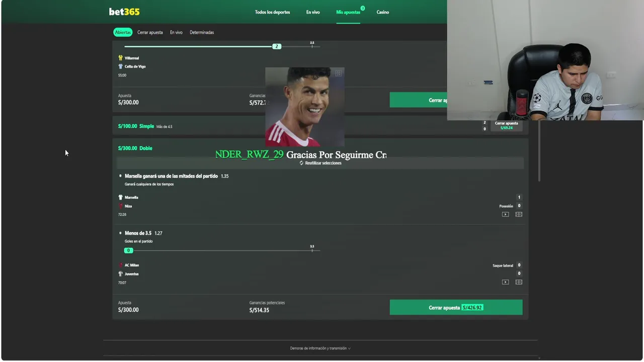Select the Abiertas tab
The width and height of the screenshot is (644, 362).
coord(123,32)
